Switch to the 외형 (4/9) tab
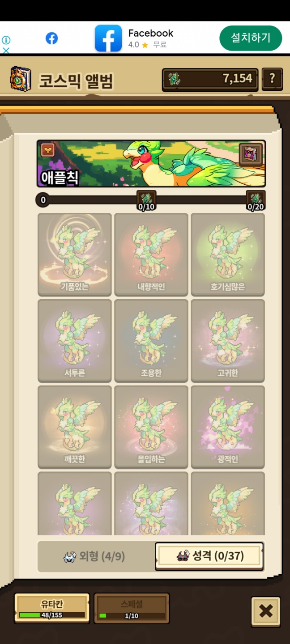This screenshot has width=290, height=644. (x=95, y=556)
